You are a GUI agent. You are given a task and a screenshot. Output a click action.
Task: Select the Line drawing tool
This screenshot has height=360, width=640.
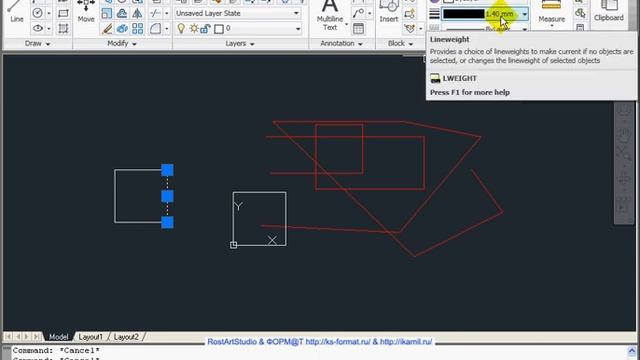click(16, 12)
